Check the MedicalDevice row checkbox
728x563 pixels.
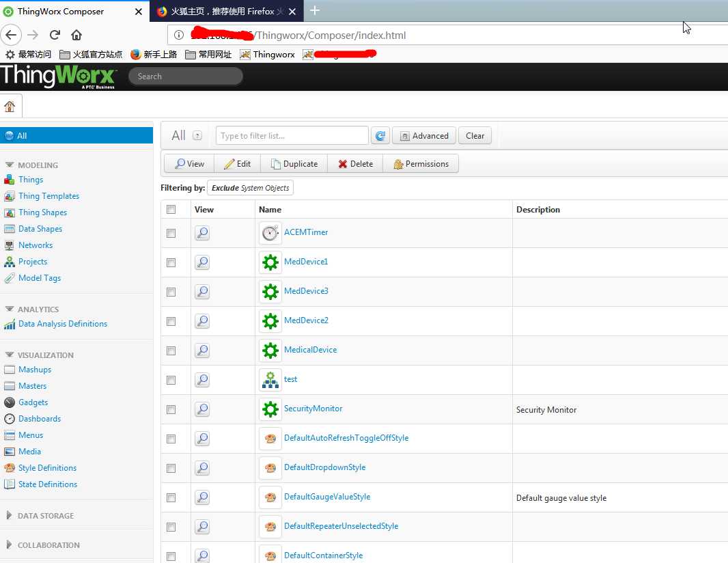click(171, 351)
